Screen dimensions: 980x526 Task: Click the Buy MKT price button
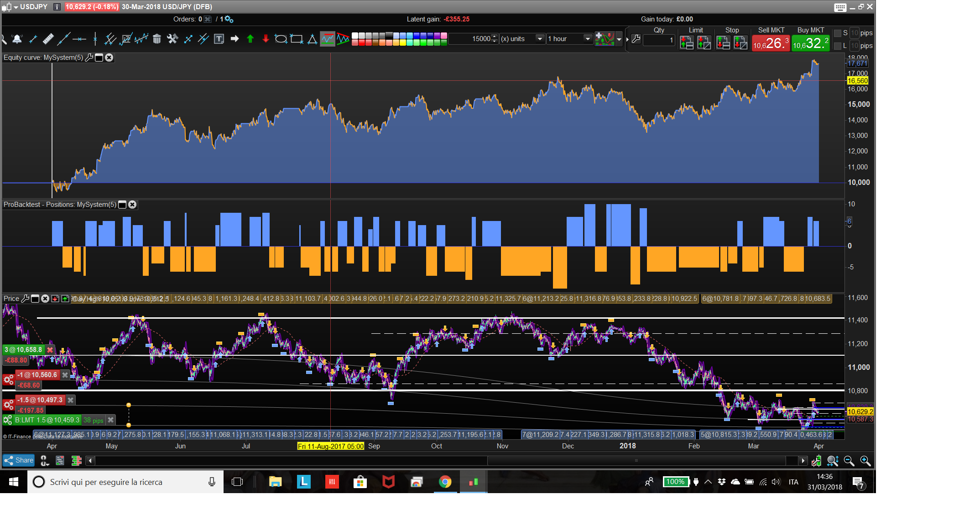click(810, 43)
